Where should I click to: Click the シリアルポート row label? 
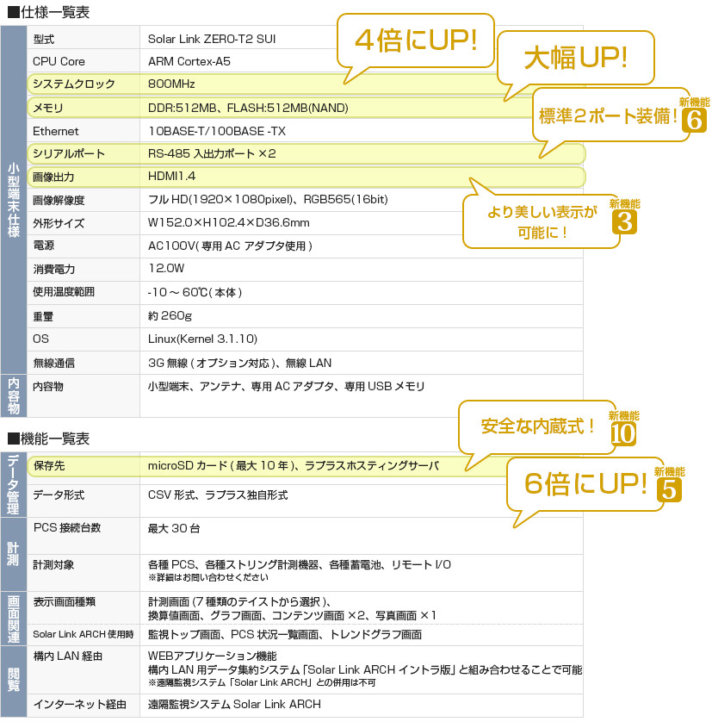pos(69,153)
